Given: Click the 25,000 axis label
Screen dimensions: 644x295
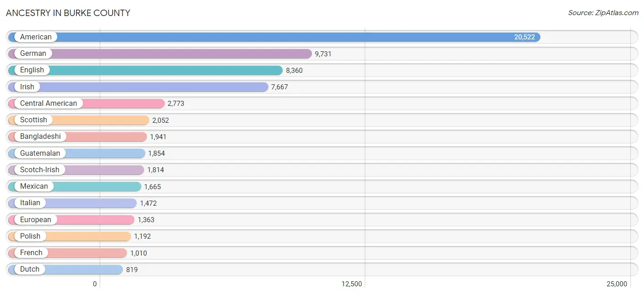Looking at the screenshot, I should (617, 284).
